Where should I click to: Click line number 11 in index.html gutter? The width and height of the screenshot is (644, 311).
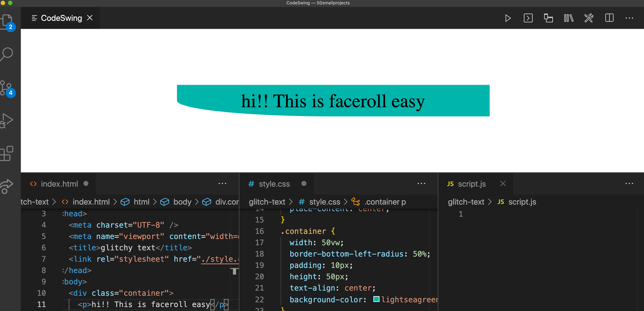pos(42,305)
